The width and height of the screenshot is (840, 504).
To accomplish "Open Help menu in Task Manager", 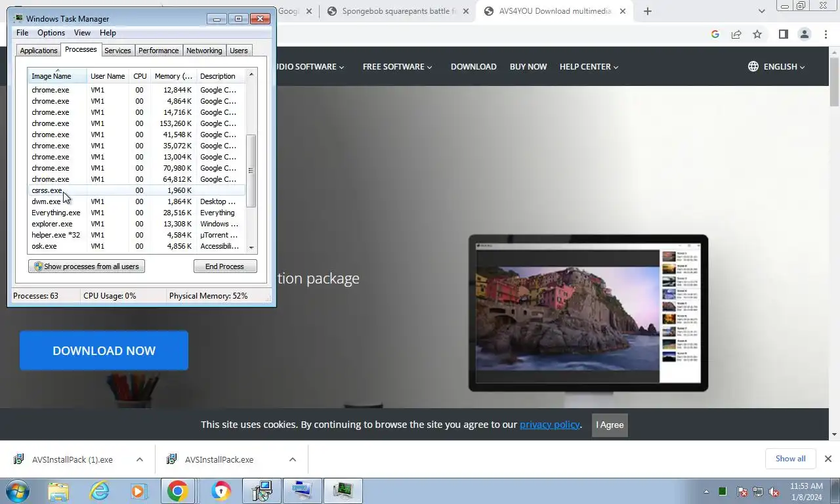I will tap(108, 33).
